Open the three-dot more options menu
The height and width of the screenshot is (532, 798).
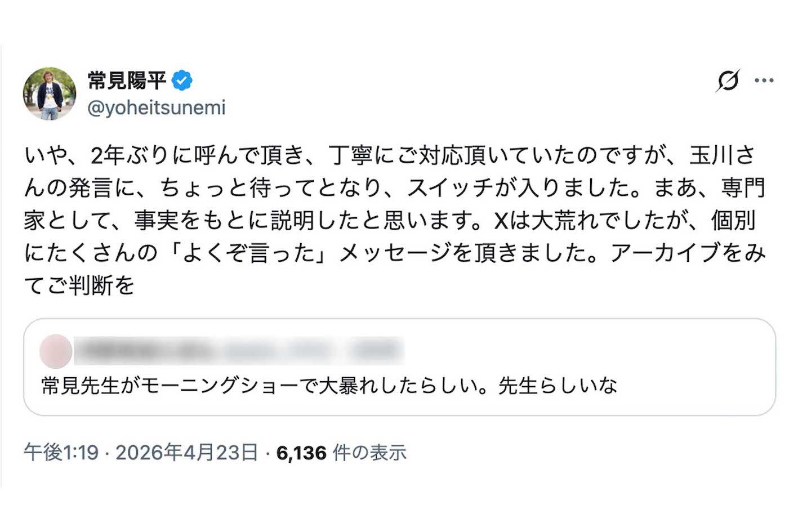764,81
